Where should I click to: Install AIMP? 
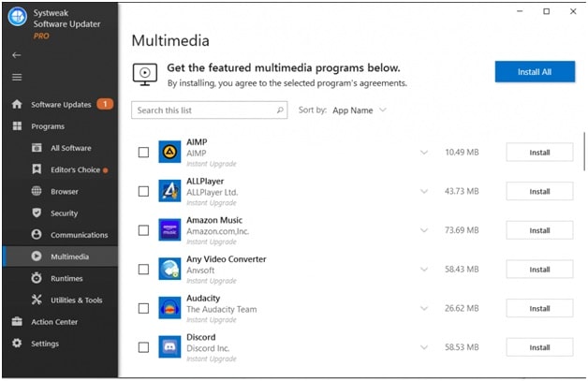click(539, 153)
